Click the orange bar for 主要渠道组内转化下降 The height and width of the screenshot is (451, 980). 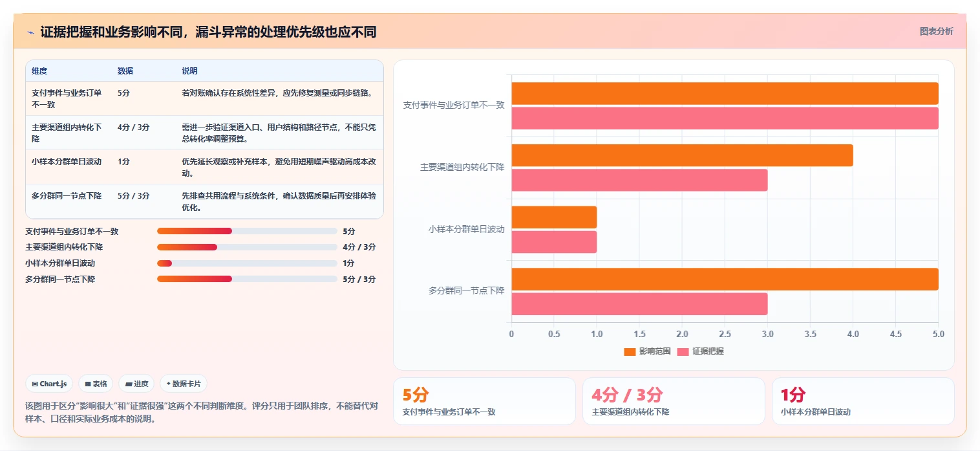click(682, 155)
